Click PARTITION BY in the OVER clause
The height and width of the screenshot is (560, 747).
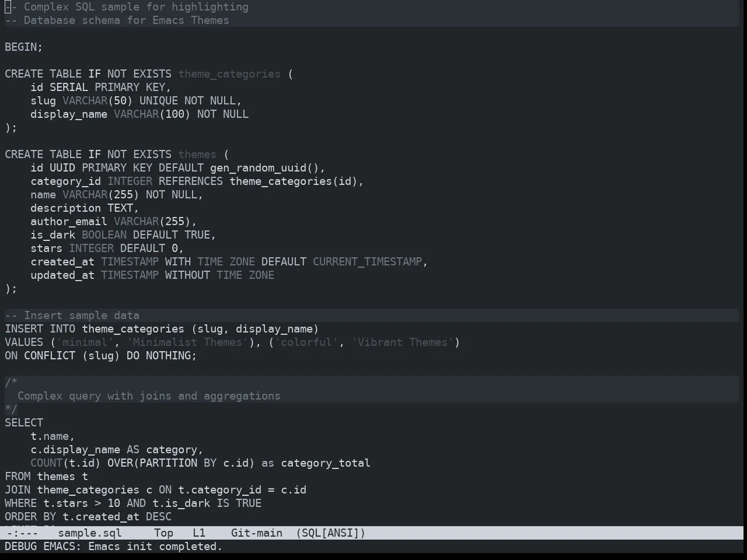(178, 463)
